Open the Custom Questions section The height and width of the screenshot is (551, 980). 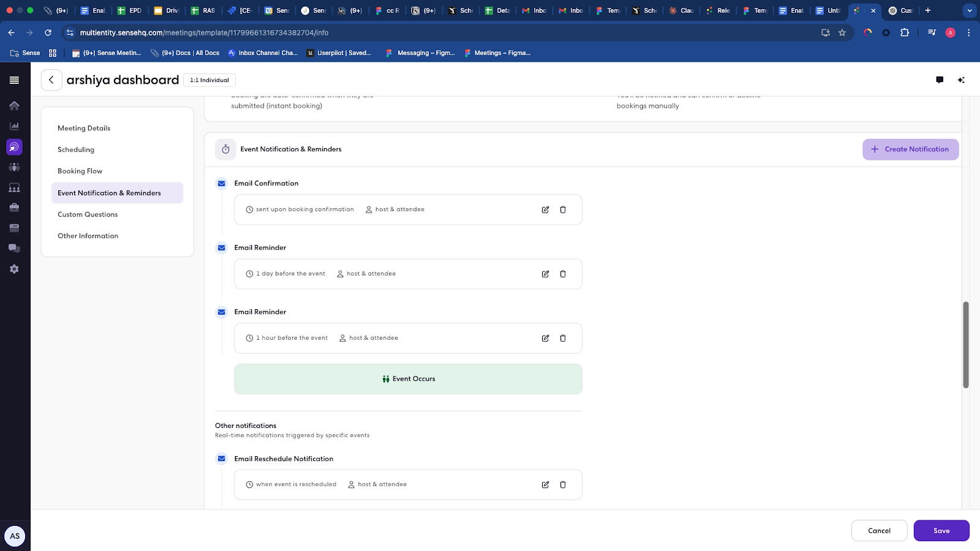coord(117,214)
